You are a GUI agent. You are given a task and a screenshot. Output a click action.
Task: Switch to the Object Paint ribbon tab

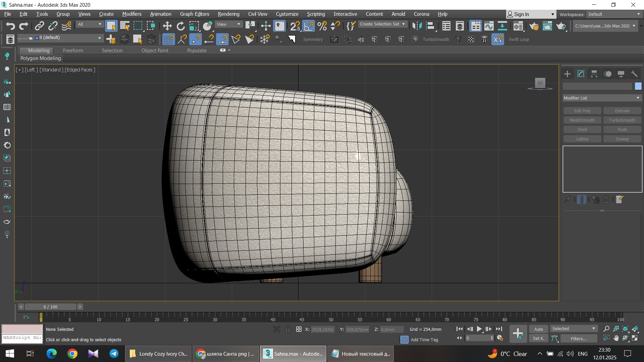pyautogui.click(x=155, y=51)
